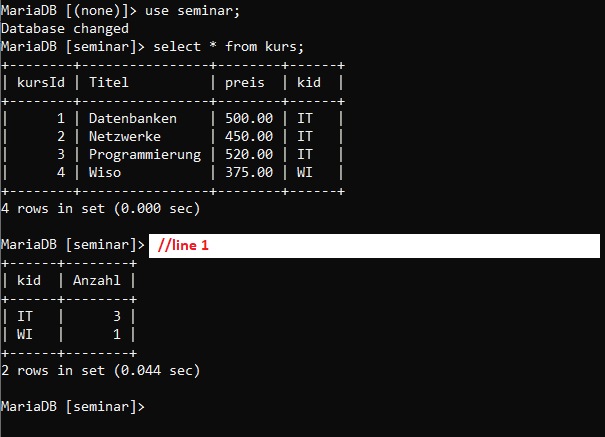The height and width of the screenshot is (437, 605).
Task: Click the 'WI' kid value in kurs table
Action: 304,172
